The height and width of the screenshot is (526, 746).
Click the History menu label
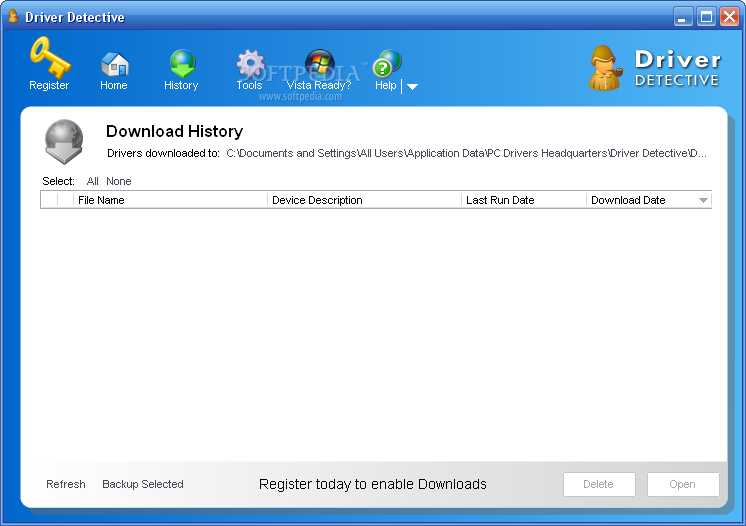[181, 85]
